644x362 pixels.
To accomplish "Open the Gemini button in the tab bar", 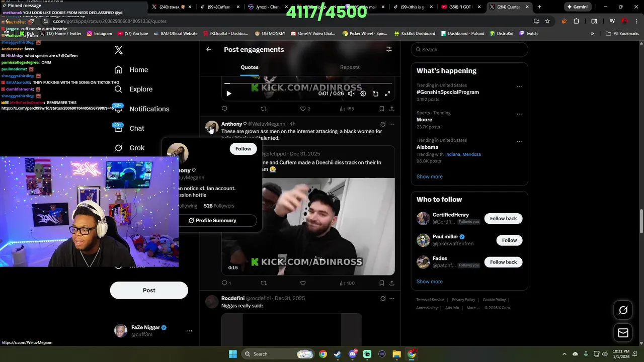I will 577,7.
